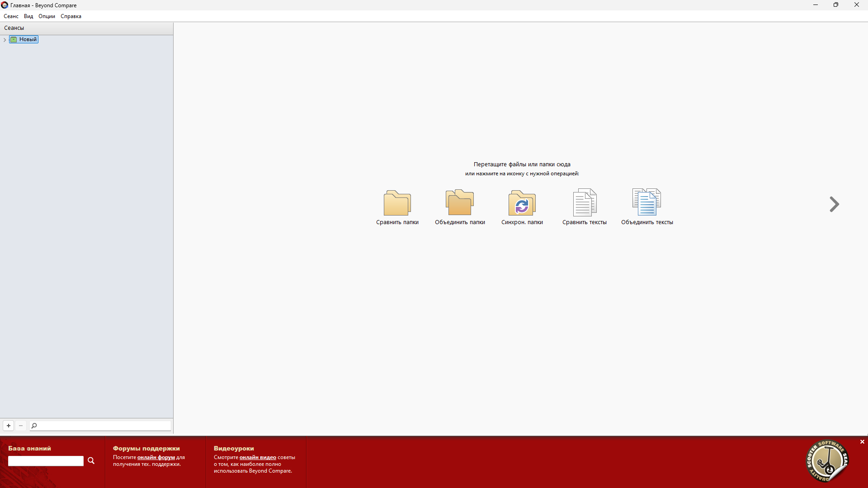Open the Вид menu
Viewport: 868px width, 488px height.
(x=28, y=16)
